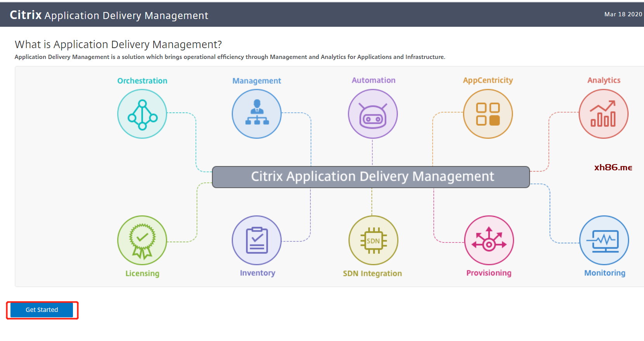This screenshot has height=341, width=644.
Task: Click the Get Started button
Action: (42, 310)
